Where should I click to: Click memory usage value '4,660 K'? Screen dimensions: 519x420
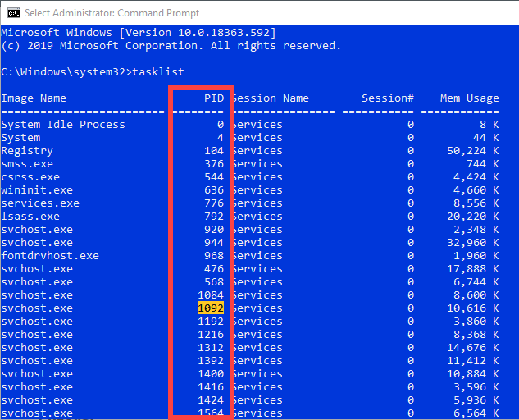(476, 190)
